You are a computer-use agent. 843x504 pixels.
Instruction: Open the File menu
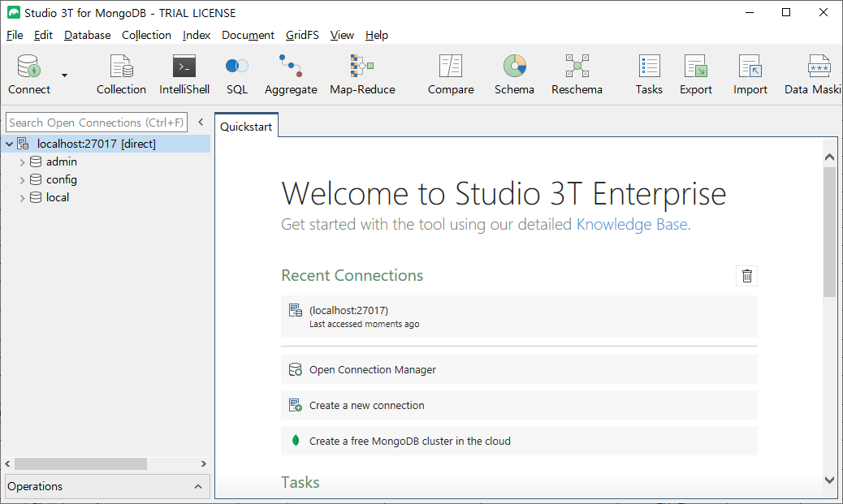[15, 35]
